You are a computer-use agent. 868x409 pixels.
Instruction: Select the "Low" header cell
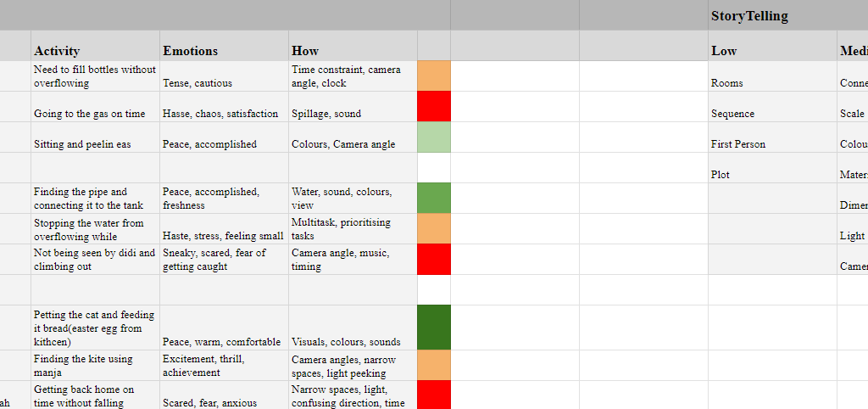pos(771,51)
